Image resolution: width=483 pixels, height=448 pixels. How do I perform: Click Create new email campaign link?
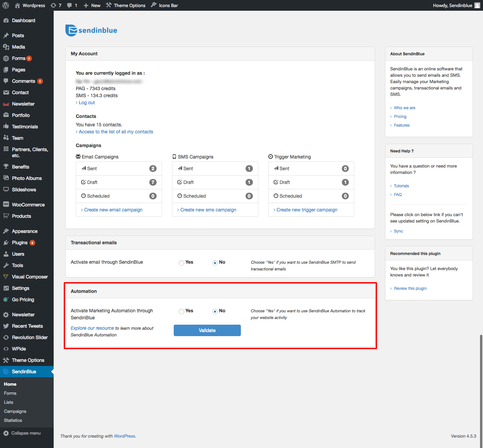[113, 210]
